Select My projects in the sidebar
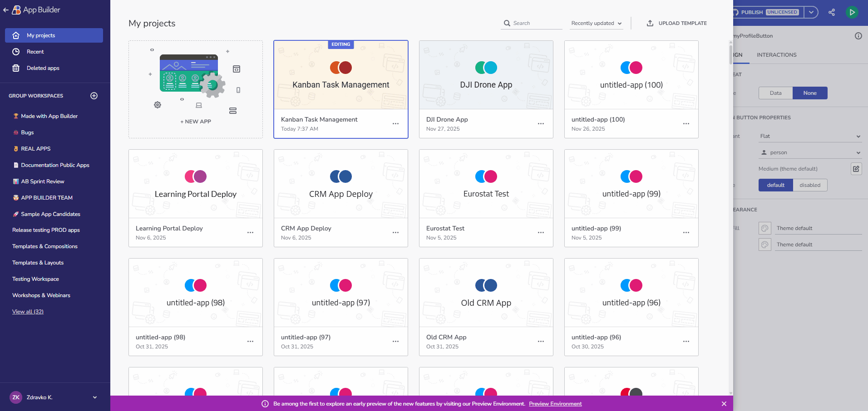The height and width of the screenshot is (411, 868). tap(54, 35)
